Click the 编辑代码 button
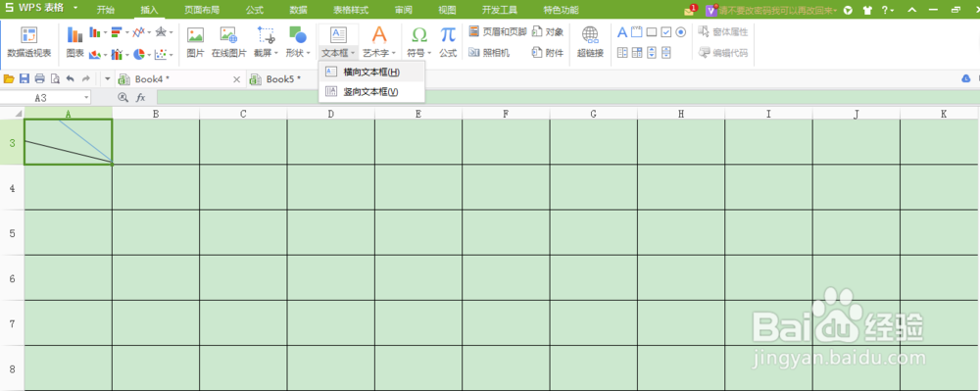This screenshot has height=391, width=980. point(724,53)
